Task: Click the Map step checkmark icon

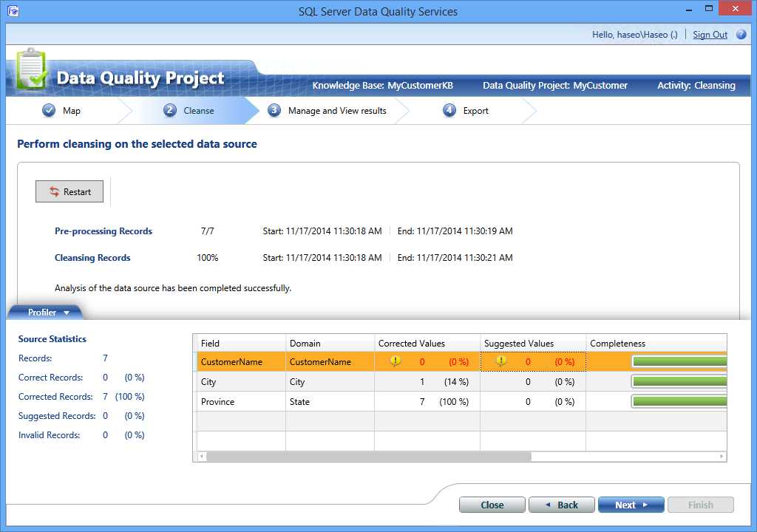Action: (x=49, y=111)
